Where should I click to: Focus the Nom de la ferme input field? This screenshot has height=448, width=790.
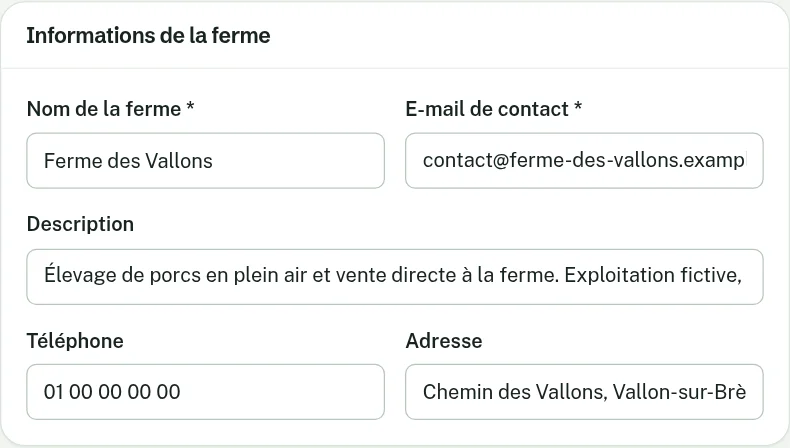point(206,161)
